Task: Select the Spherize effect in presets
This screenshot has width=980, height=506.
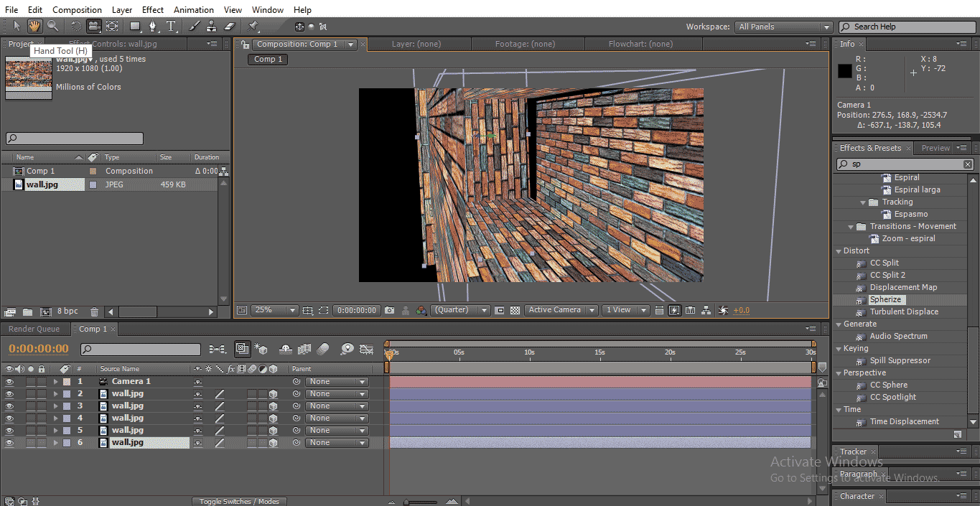Action: (885, 299)
